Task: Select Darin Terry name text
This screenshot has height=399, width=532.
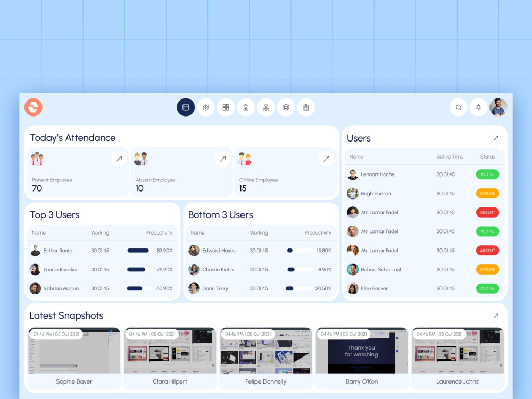Action: coord(215,288)
